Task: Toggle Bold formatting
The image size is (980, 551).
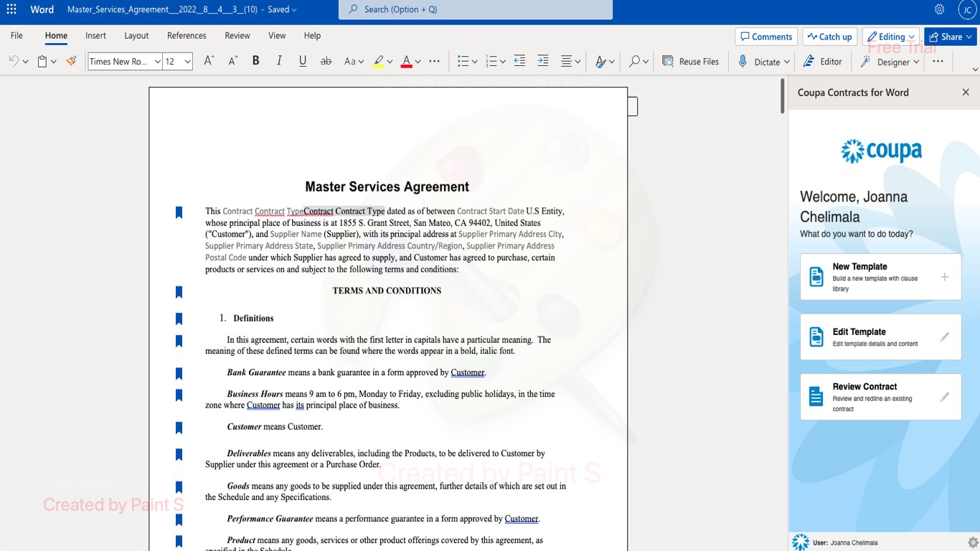Action: coord(255,62)
